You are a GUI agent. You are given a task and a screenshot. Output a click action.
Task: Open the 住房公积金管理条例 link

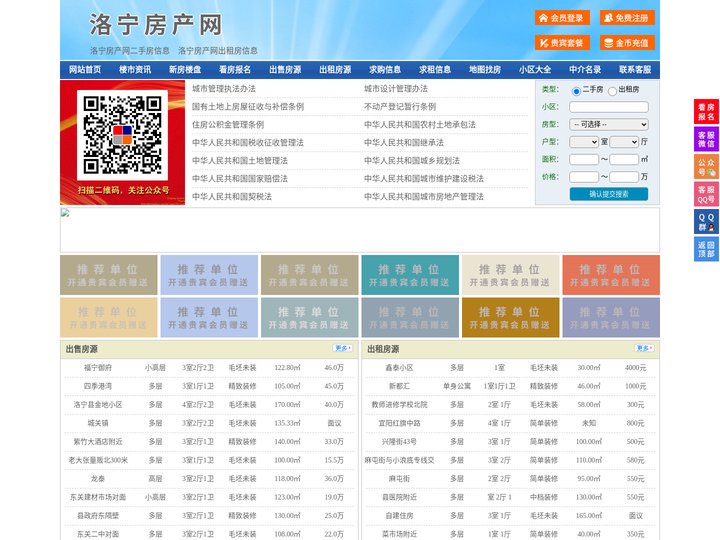point(228,124)
